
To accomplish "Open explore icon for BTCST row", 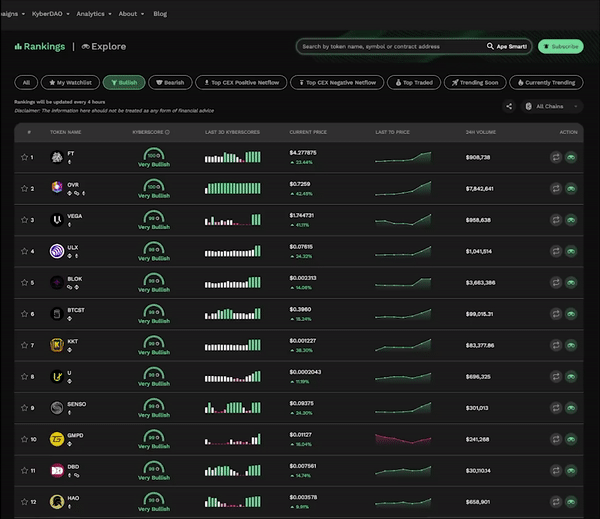I will [571, 314].
